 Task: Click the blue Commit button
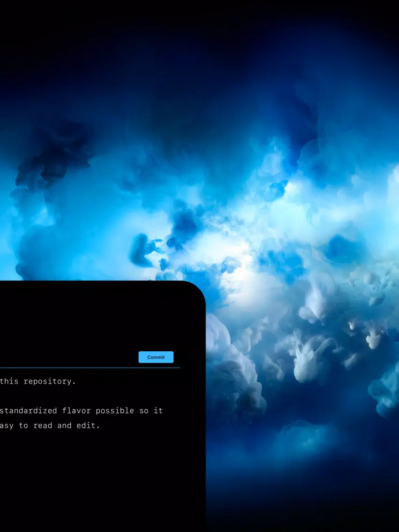point(156,357)
